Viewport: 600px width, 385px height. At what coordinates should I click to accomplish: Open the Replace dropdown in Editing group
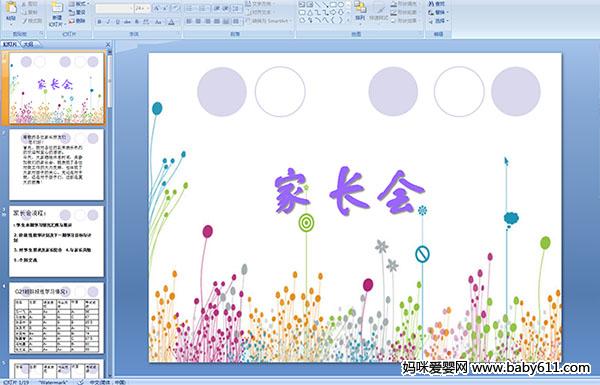coord(438,12)
